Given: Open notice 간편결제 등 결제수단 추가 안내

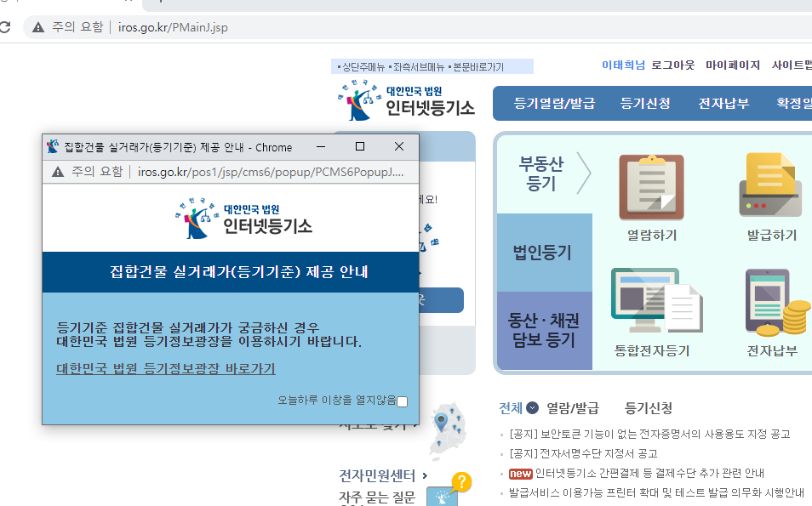Looking at the screenshot, I should [x=649, y=474].
